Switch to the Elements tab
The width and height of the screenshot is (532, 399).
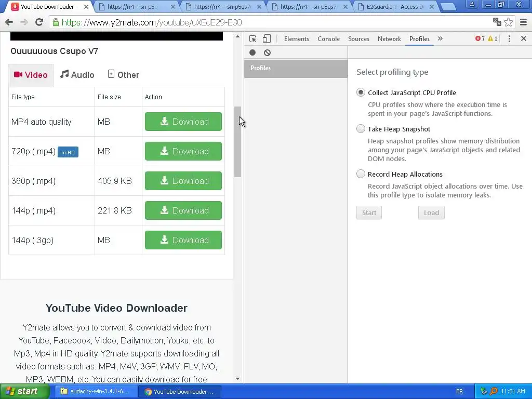[297, 38]
